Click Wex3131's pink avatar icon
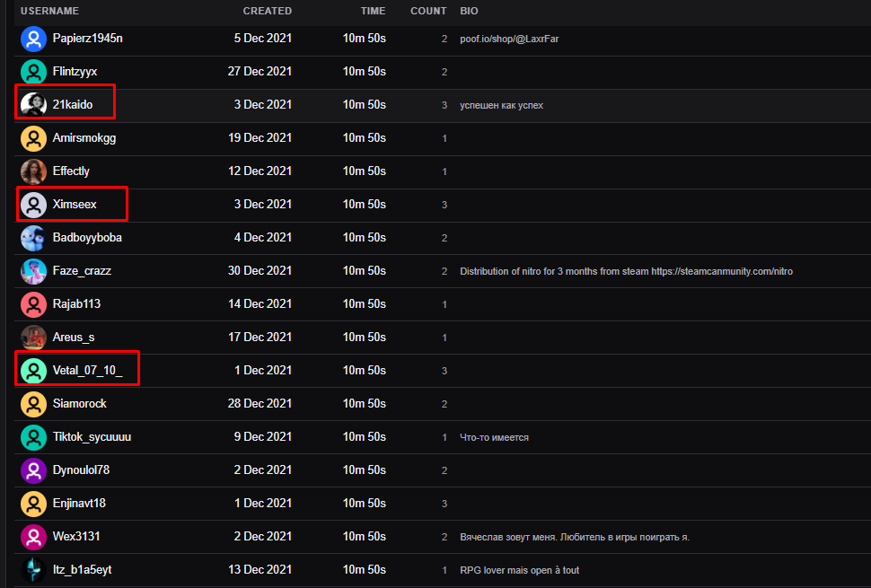 (33, 537)
